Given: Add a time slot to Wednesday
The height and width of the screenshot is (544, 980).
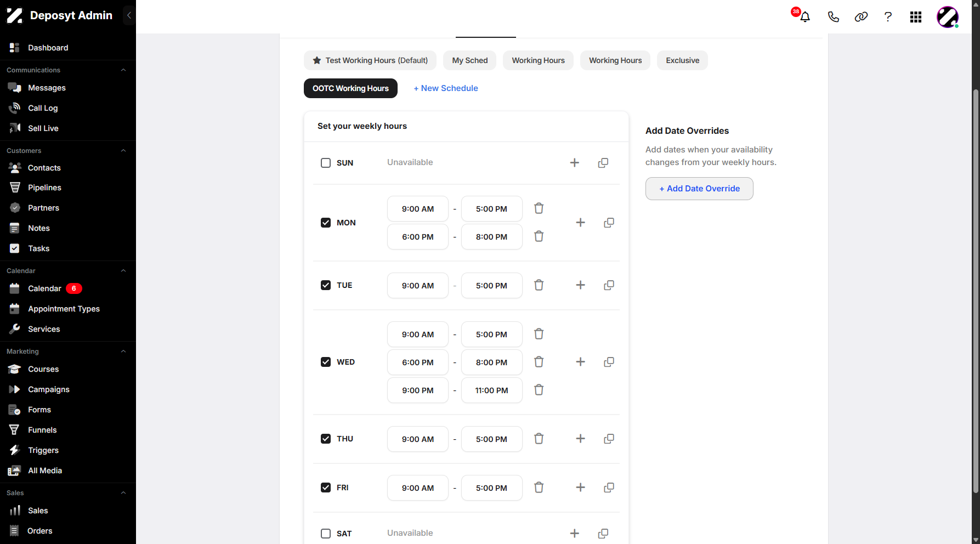Looking at the screenshot, I should coord(581,362).
